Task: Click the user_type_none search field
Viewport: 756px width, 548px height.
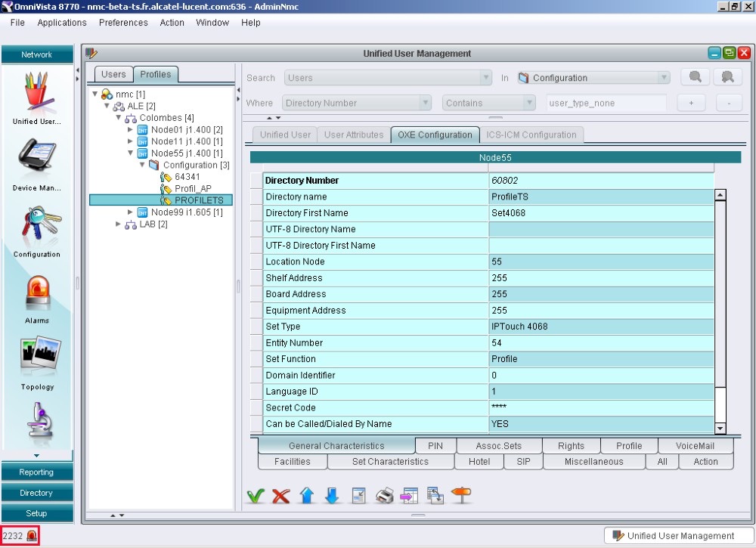Action: [606, 103]
